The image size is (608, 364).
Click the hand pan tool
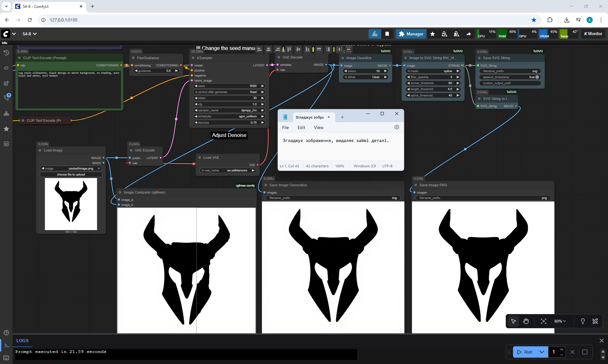(x=526, y=321)
